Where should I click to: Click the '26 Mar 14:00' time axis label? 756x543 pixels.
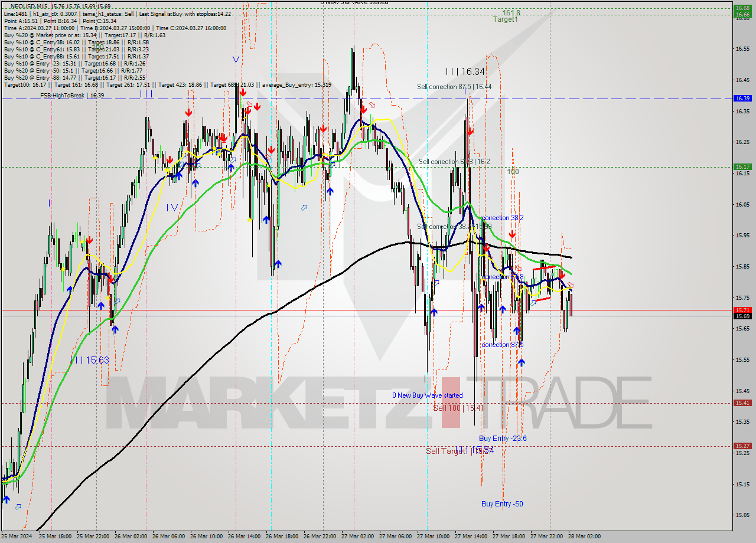click(x=245, y=537)
